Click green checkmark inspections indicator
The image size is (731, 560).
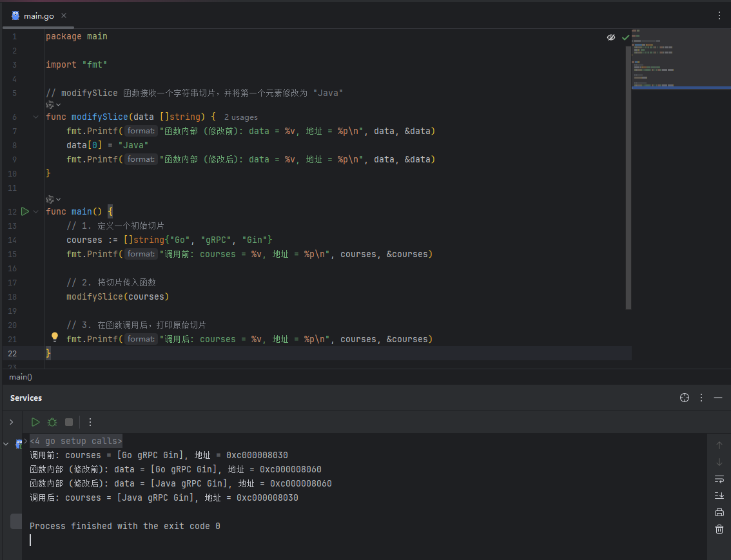point(625,37)
